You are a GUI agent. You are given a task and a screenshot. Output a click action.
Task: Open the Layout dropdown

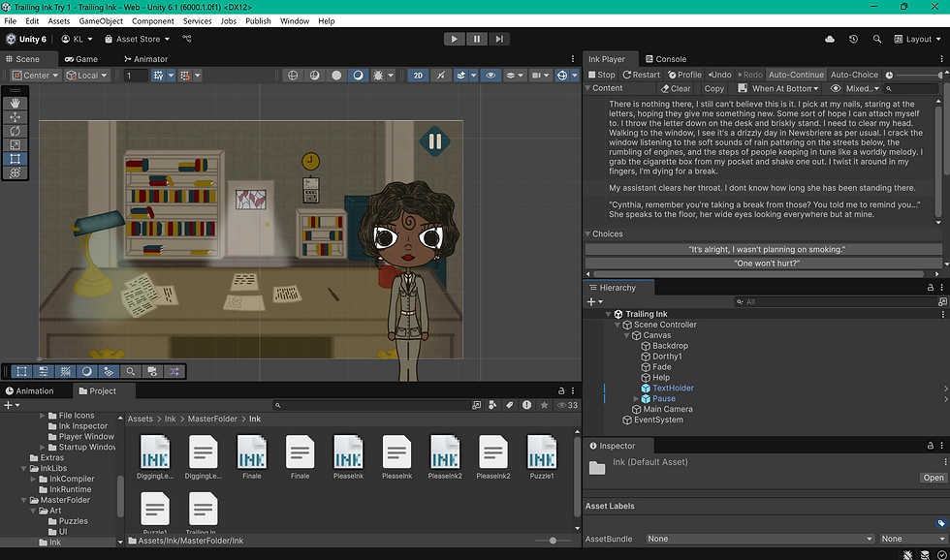pos(918,39)
